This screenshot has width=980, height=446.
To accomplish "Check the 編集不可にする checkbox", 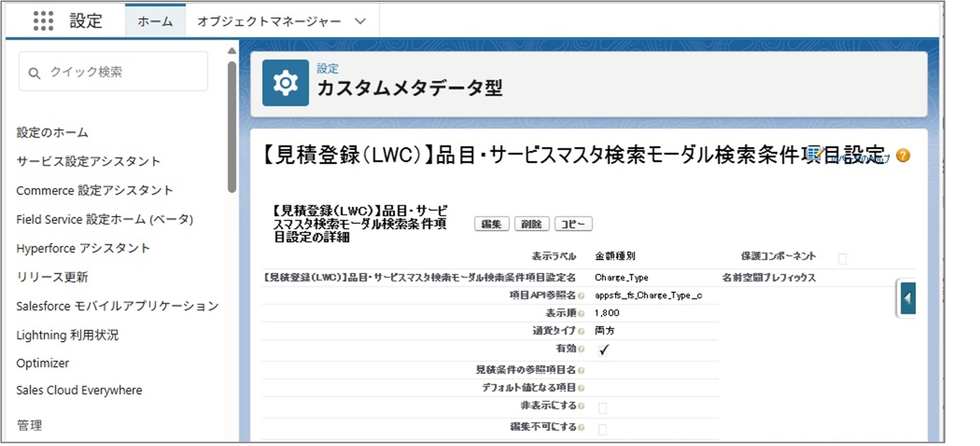I will pyautogui.click(x=601, y=427).
